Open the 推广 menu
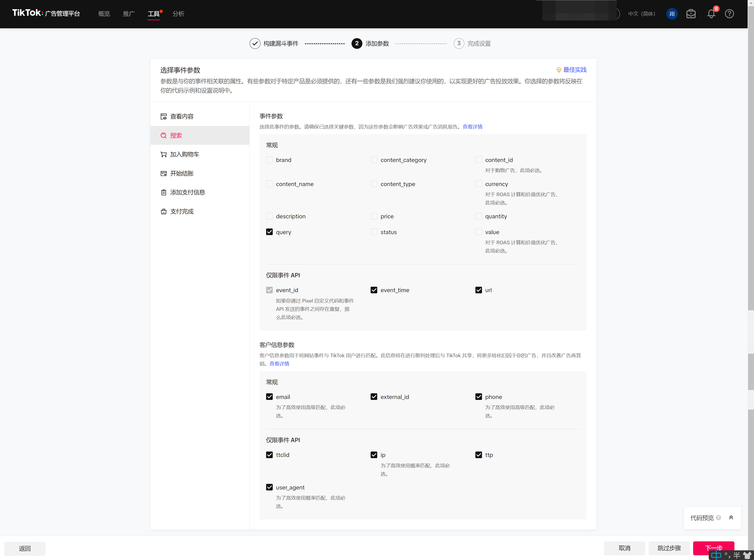The width and height of the screenshot is (754, 560). pyautogui.click(x=129, y=14)
